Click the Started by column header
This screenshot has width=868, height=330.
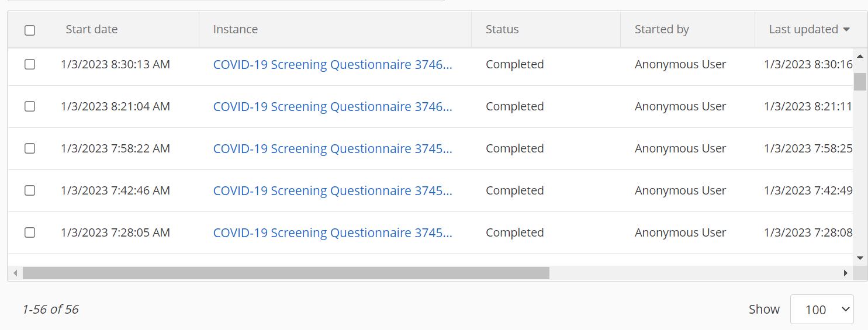tap(662, 30)
